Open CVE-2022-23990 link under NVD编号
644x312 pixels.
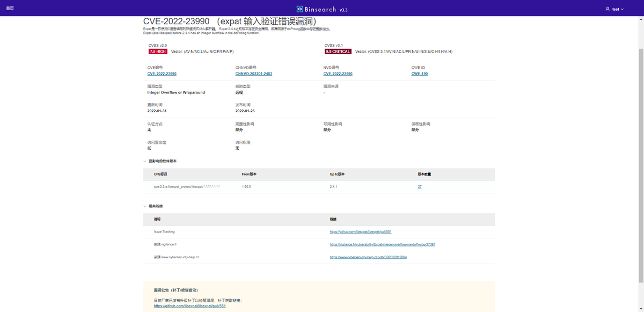pos(338,74)
